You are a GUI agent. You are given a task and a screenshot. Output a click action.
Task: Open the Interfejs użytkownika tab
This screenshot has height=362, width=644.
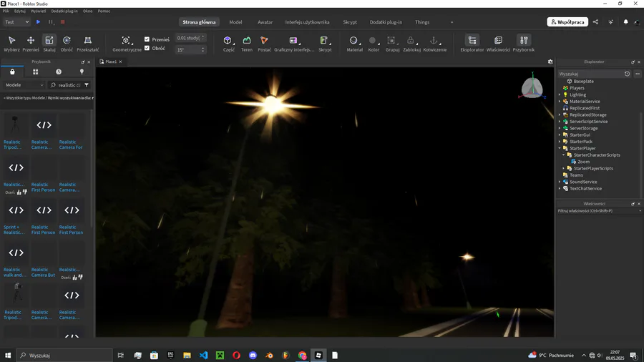coord(307,22)
